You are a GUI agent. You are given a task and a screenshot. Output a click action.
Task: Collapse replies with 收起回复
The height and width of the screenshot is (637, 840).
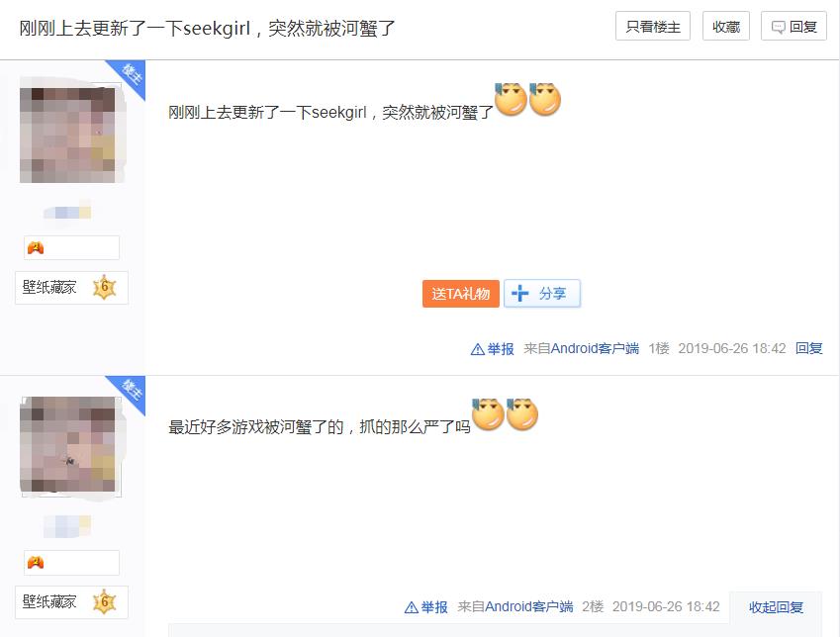point(776,607)
